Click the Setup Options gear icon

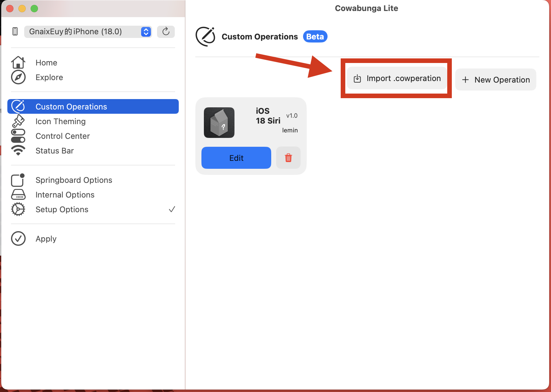click(18, 209)
